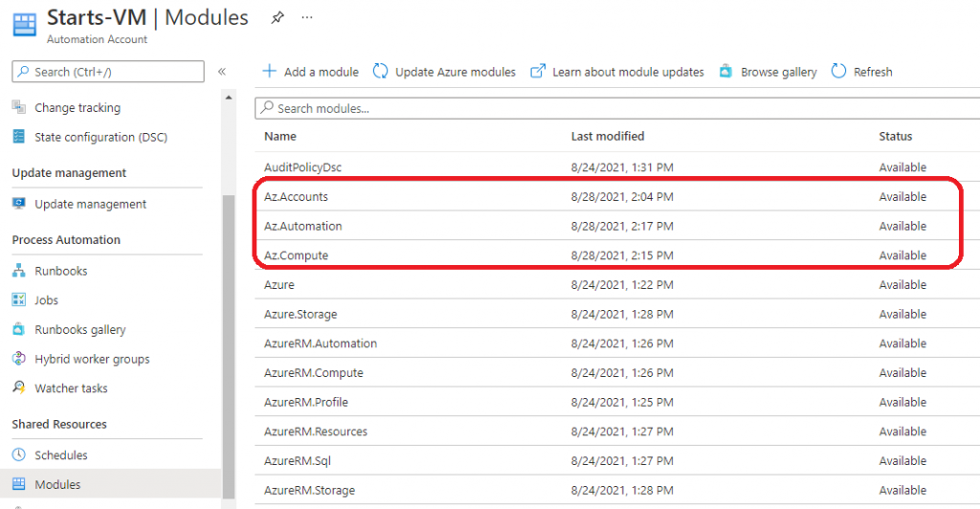The height and width of the screenshot is (509, 980).
Task: Open the ellipsis more options menu
Action: pos(306,17)
